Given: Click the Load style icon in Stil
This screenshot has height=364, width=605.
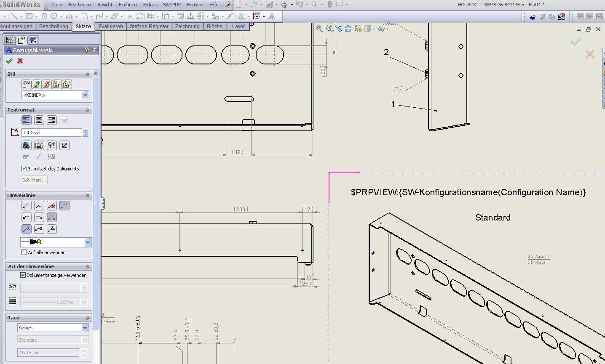Looking at the screenshot, I should click(x=67, y=85).
